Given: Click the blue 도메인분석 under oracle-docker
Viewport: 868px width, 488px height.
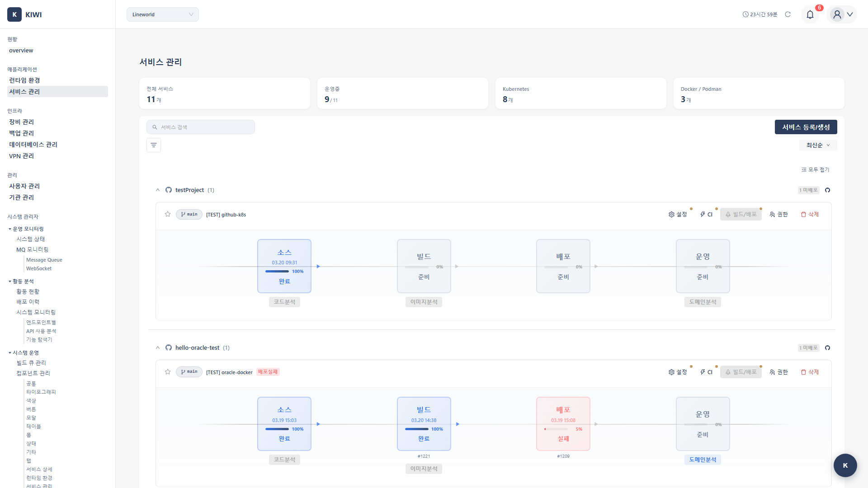Looking at the screenshot, I should (703, 460).
